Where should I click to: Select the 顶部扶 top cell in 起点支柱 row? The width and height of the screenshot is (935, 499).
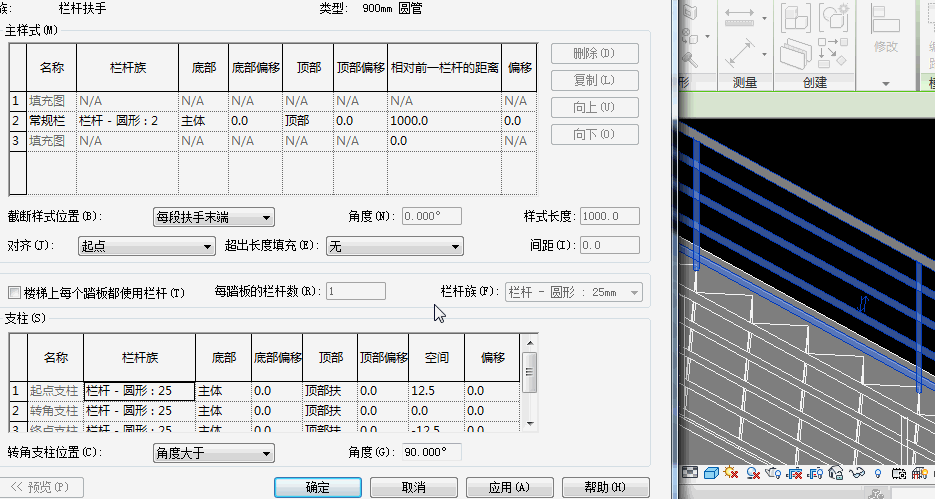click(330, 391)
